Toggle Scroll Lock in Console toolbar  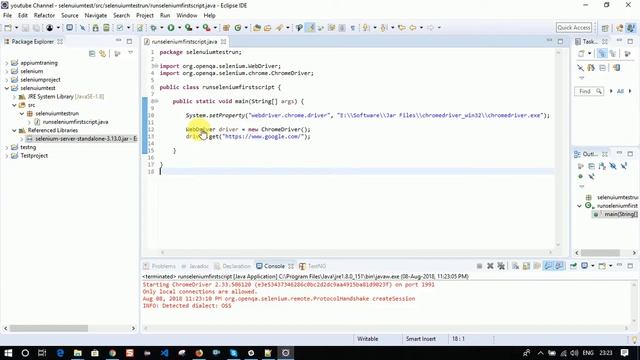tap(526, 266)
